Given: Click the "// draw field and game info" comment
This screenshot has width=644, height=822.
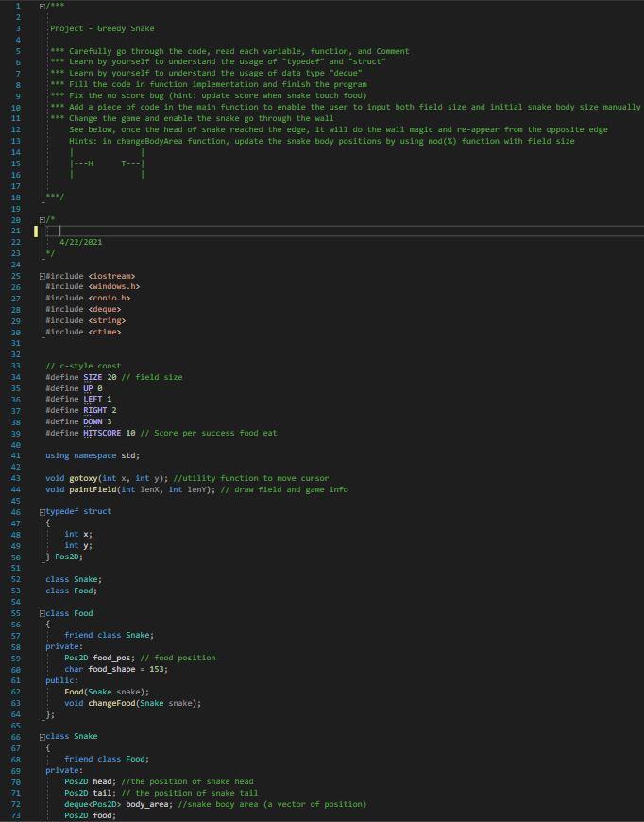Looking at the screenshot, I should (284, 489).
